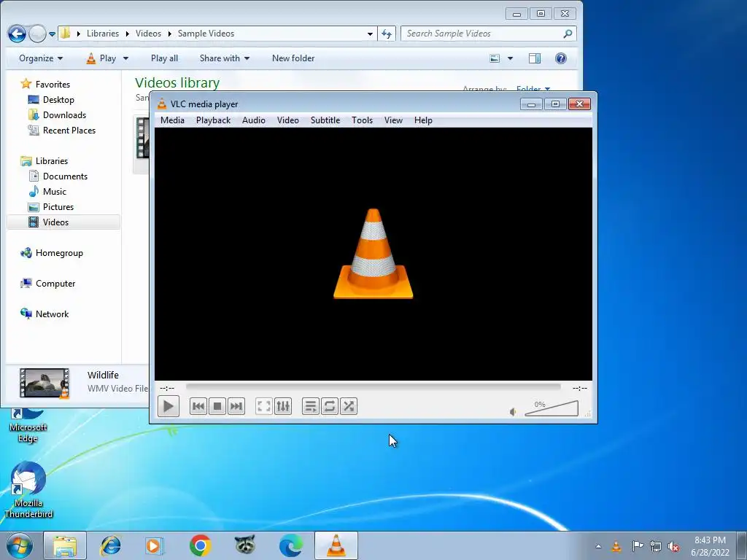Click New folder in Explorer
This screenshot has height=560, width=747.
293,58
